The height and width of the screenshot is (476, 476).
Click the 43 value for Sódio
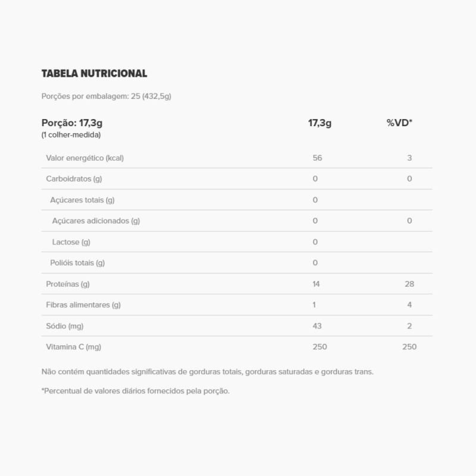(x=317, y=326)
